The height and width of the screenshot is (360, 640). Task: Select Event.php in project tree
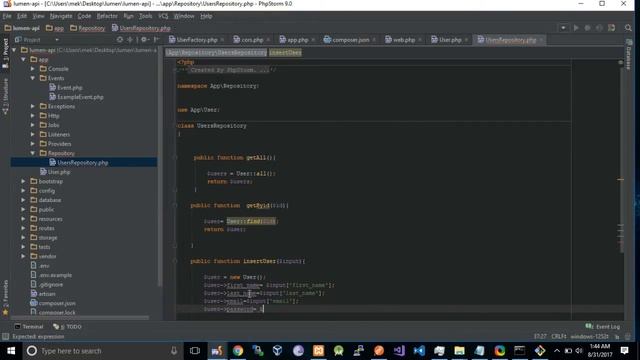click(66, 88)
